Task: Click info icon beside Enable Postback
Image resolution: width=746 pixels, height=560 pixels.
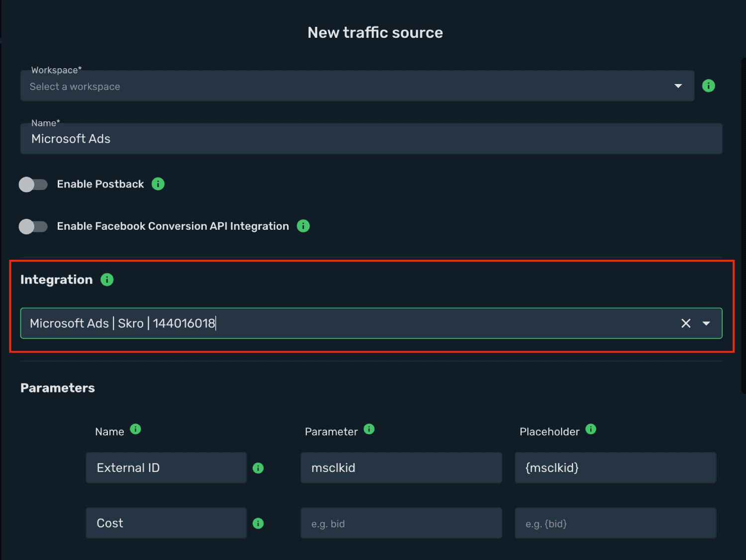Action: (x=158, y=184)
